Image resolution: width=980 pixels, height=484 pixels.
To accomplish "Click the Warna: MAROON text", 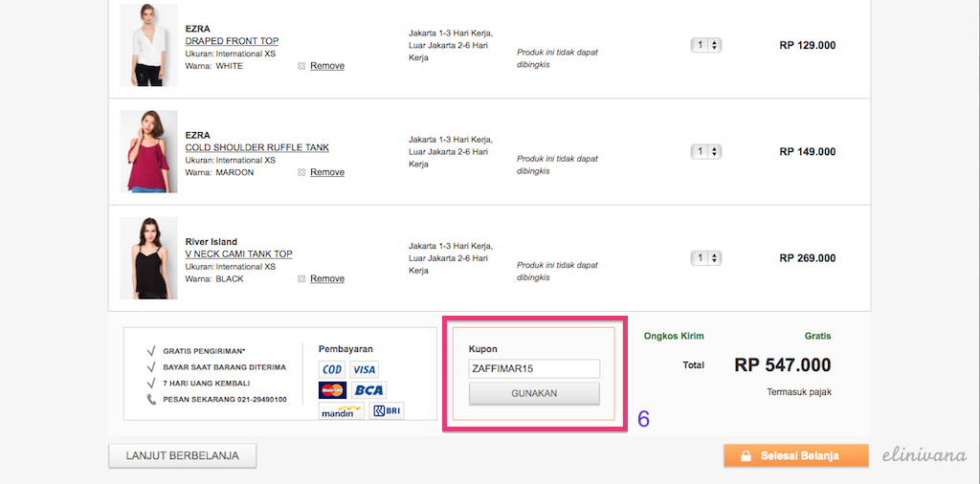I will (219, 172).
